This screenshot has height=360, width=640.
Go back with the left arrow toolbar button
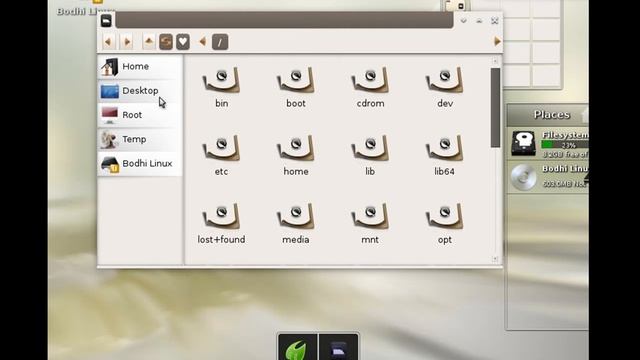(108, 42)
